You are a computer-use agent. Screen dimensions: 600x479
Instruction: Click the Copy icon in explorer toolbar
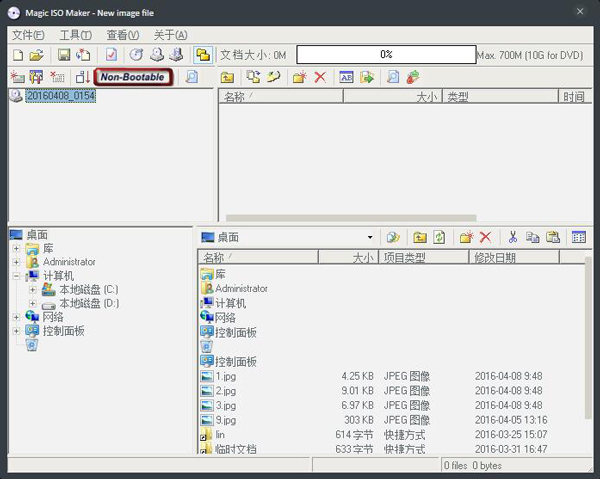tap(532, 238)
